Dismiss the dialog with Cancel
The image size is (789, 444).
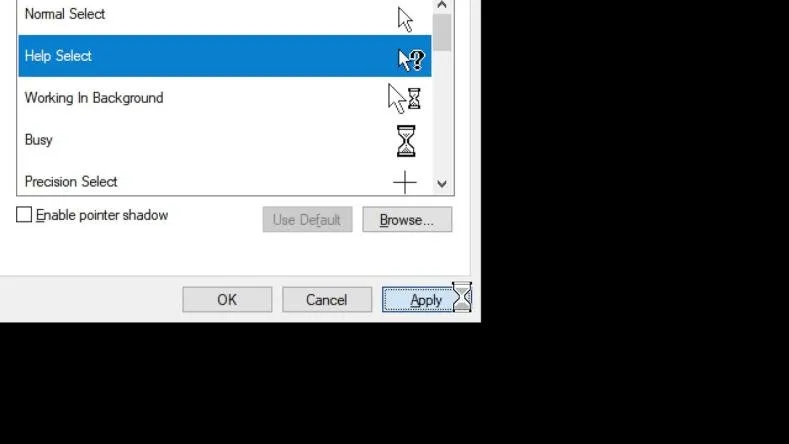coord(327,300)
